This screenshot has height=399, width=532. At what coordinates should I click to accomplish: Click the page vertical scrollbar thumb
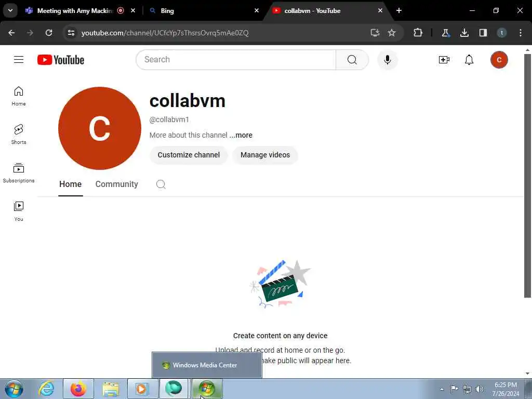click(x=527, y=176)
